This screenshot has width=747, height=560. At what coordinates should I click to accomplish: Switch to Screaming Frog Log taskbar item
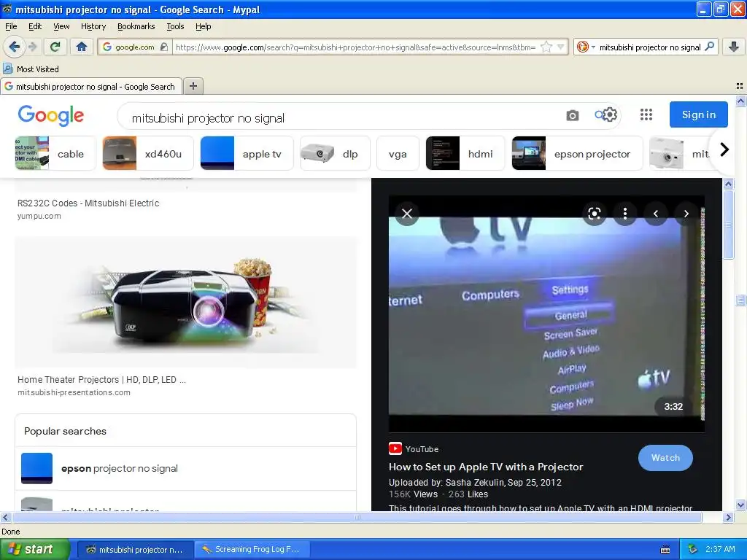252,549
